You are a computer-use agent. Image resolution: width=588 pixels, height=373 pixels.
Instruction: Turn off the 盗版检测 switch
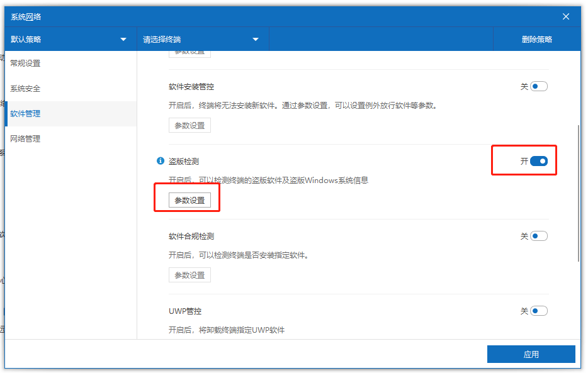539,162
